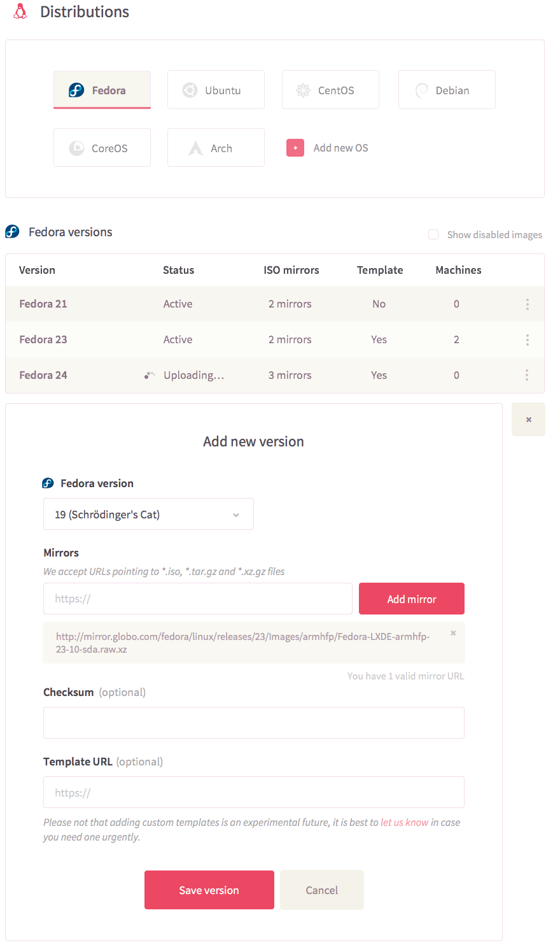This screenshot has width=560, height=952.
Task: Open the Fedora version dropdown
Action: coord(148,514)
